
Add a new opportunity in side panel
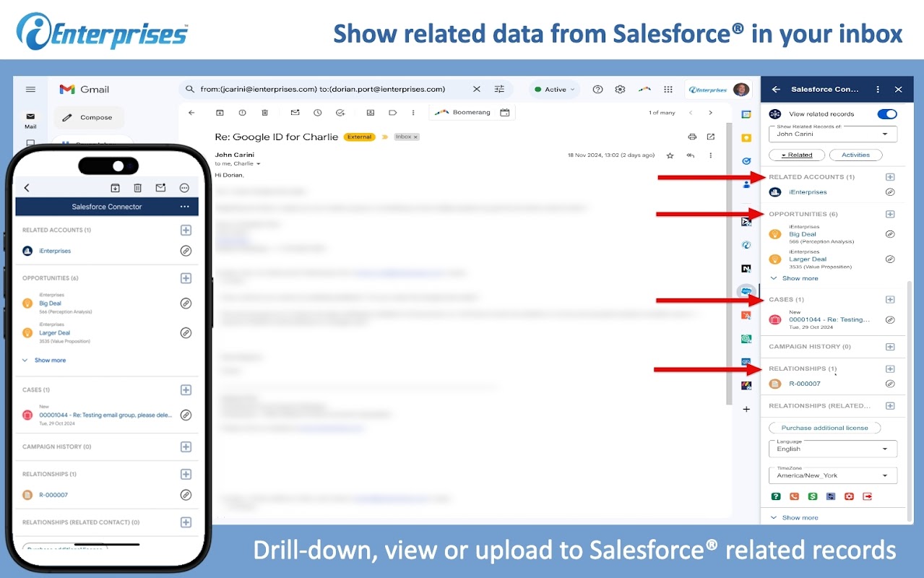click(x=890, y=215)
